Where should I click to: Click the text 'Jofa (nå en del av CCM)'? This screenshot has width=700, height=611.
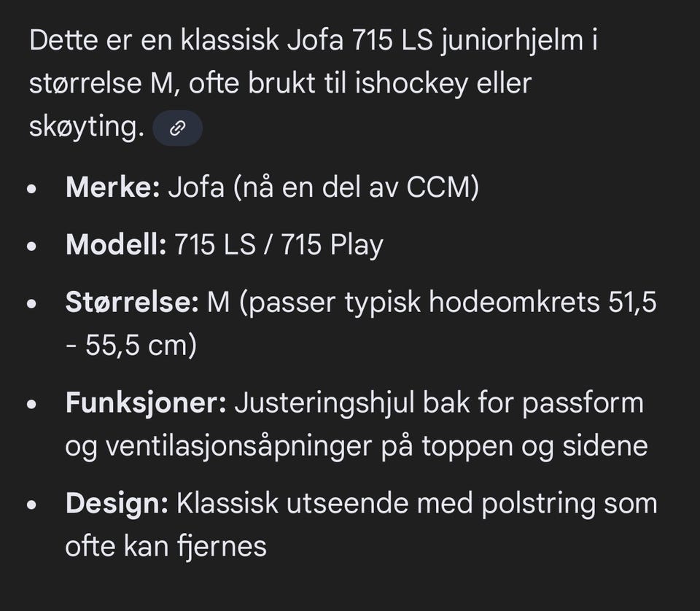click(323, 187)
